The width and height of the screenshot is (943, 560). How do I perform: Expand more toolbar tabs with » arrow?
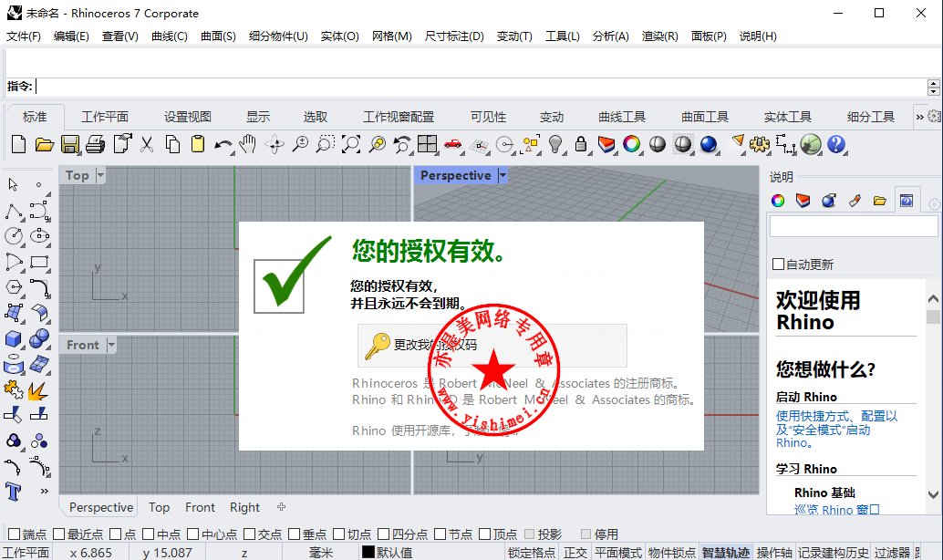pyautogui.click(x=919, y=117)
